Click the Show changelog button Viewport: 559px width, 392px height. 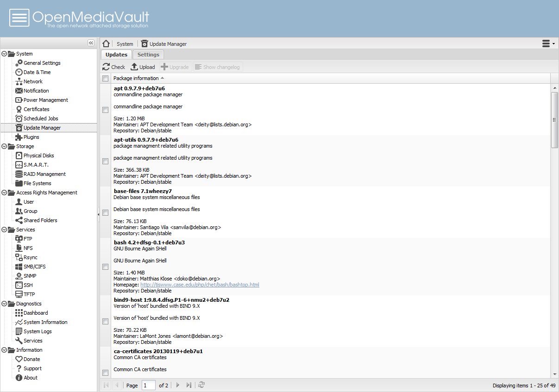coord(217,67)
